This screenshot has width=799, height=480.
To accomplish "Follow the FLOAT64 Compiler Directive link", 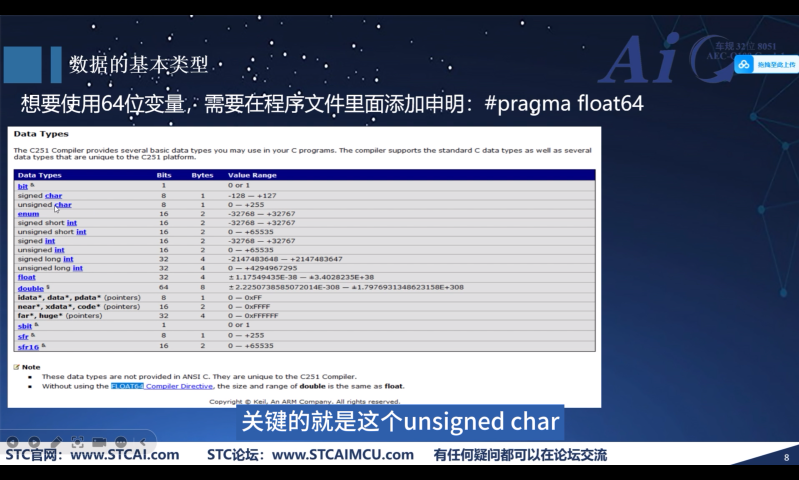I will pos(162,386).
